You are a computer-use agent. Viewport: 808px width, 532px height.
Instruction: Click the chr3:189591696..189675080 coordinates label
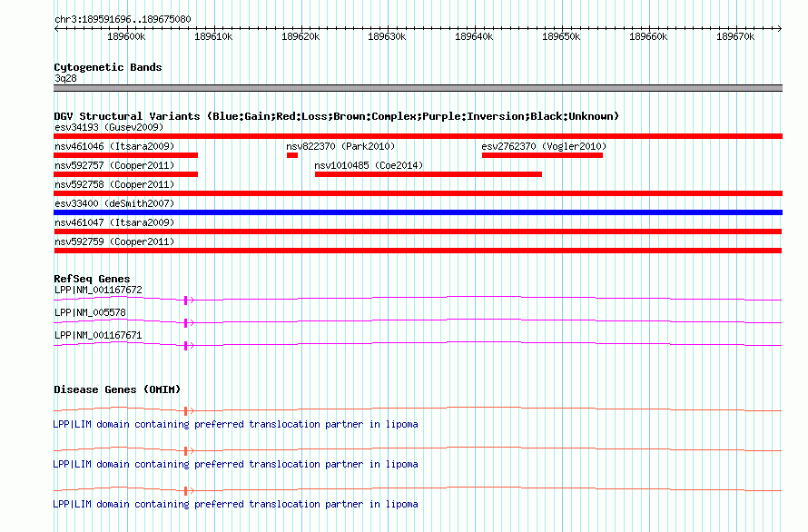123,19
